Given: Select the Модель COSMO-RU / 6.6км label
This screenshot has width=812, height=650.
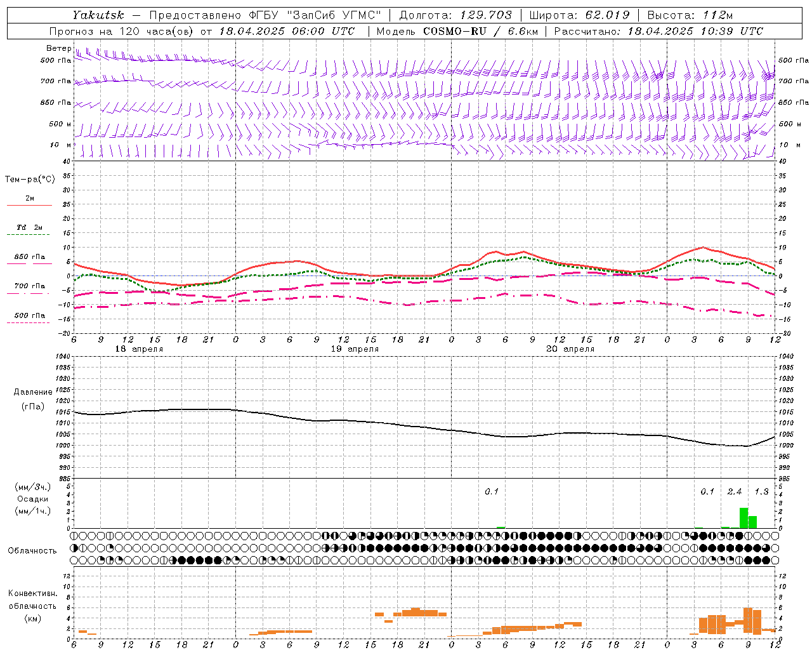Looking at the screenshot, I should click(457, 31).
